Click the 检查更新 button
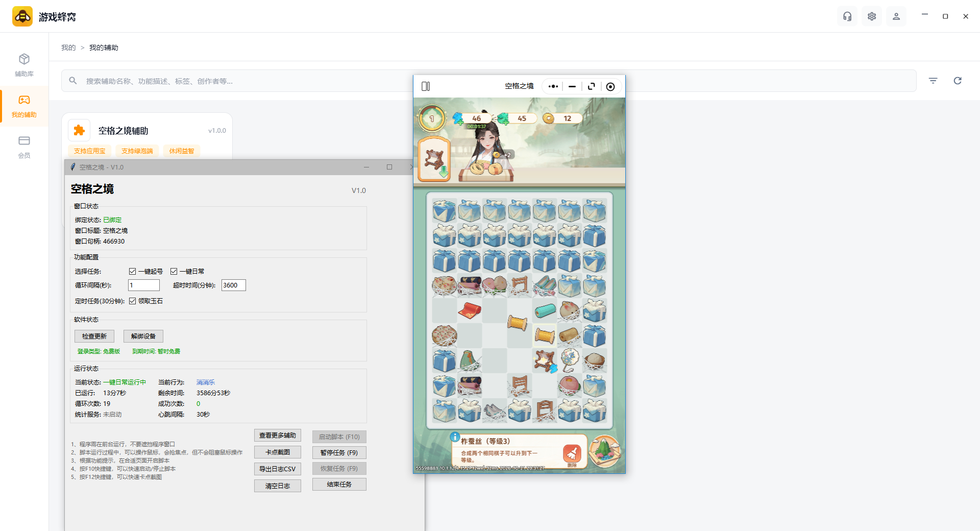 (x=94, y=336)
